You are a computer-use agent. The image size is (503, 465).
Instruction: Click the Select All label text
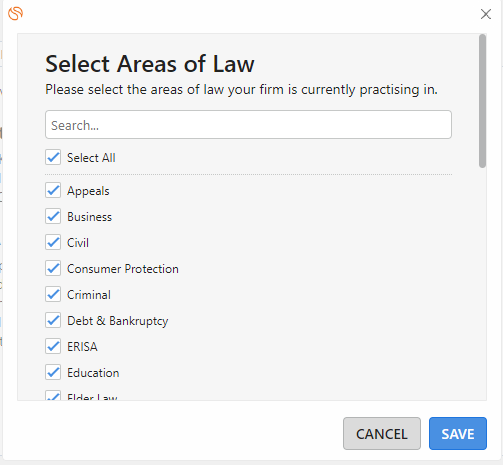click(x=91, y=158)
